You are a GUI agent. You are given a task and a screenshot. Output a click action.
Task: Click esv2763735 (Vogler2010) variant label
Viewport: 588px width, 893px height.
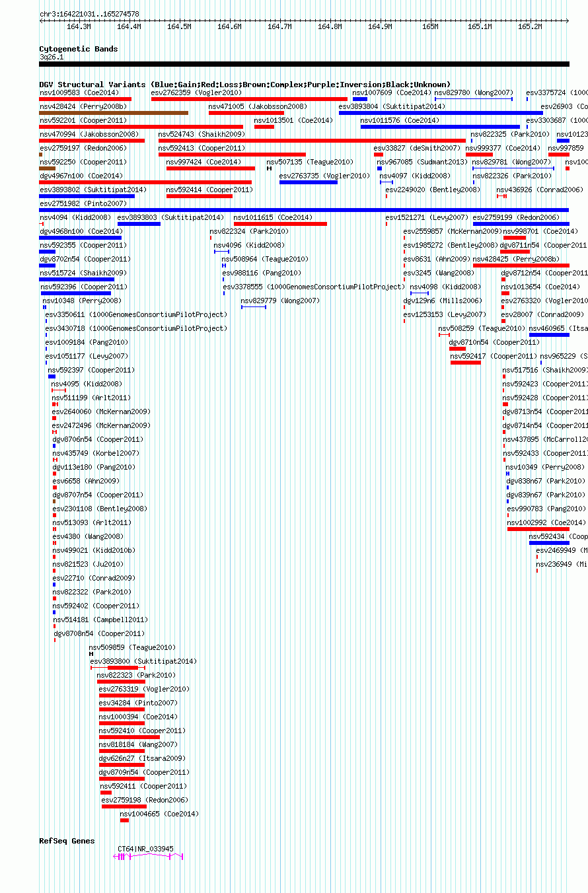pyautogui.click(x=324, y=176)
